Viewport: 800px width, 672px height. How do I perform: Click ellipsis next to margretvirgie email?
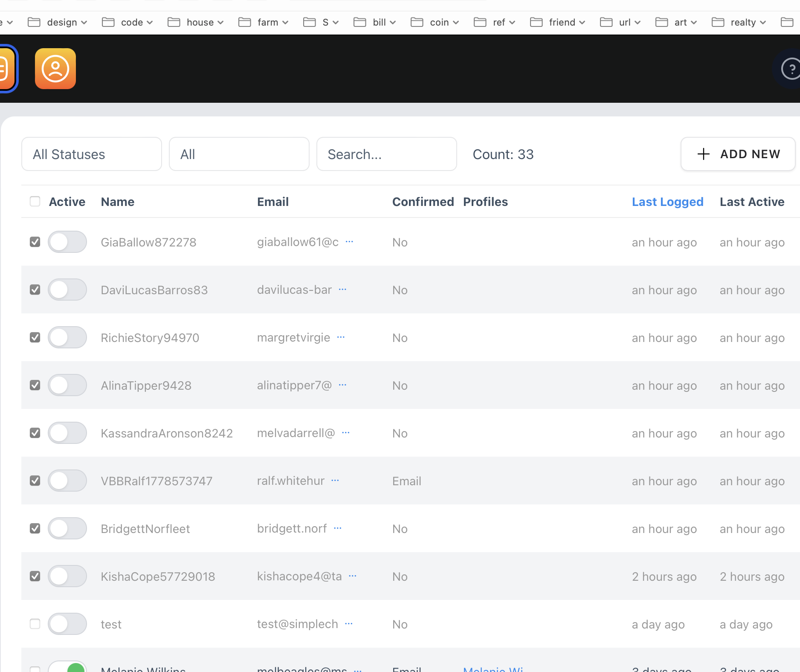tap(341, 337)
